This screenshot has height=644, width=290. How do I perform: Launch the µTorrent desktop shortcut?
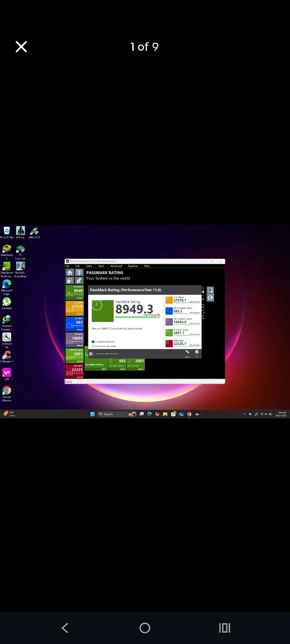coord(7,303)
